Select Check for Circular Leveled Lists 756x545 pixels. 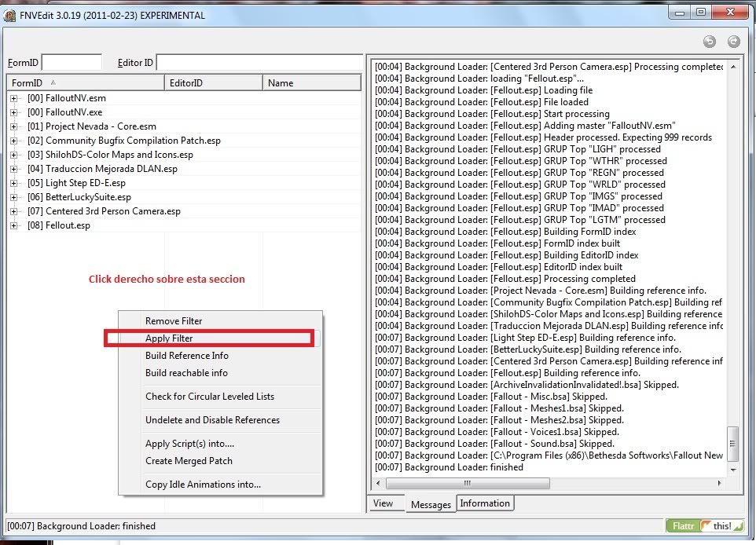point(220,397)
